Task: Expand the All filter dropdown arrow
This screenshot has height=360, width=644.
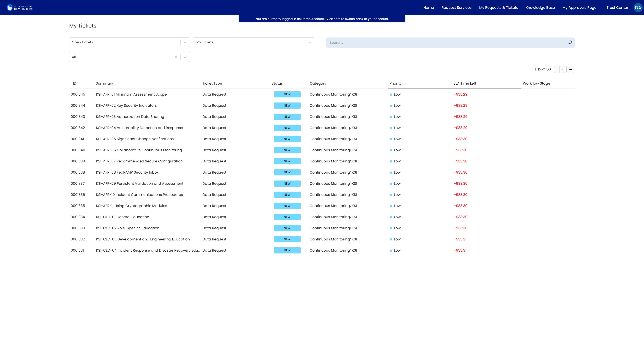Action: coord(185,57)
